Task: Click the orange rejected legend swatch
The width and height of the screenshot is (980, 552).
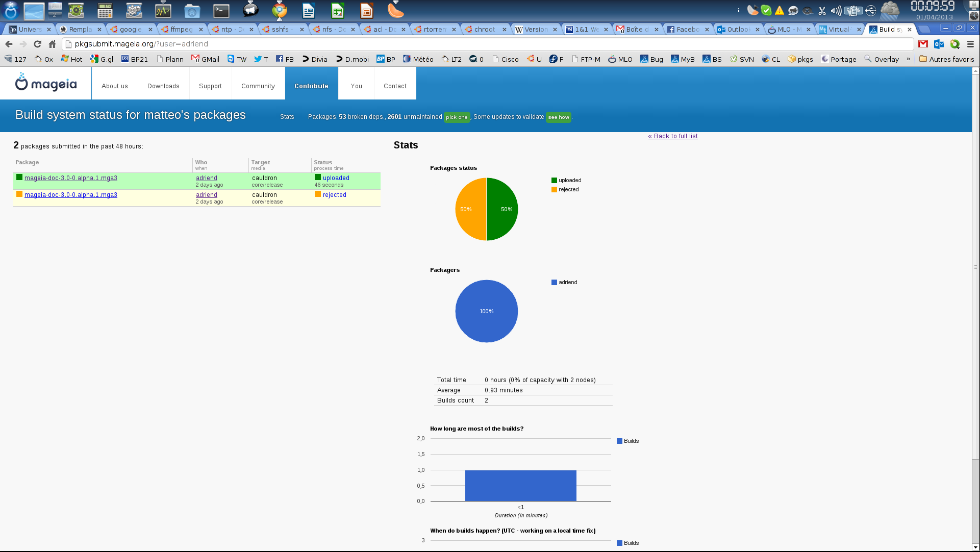Action: [554, 189]
